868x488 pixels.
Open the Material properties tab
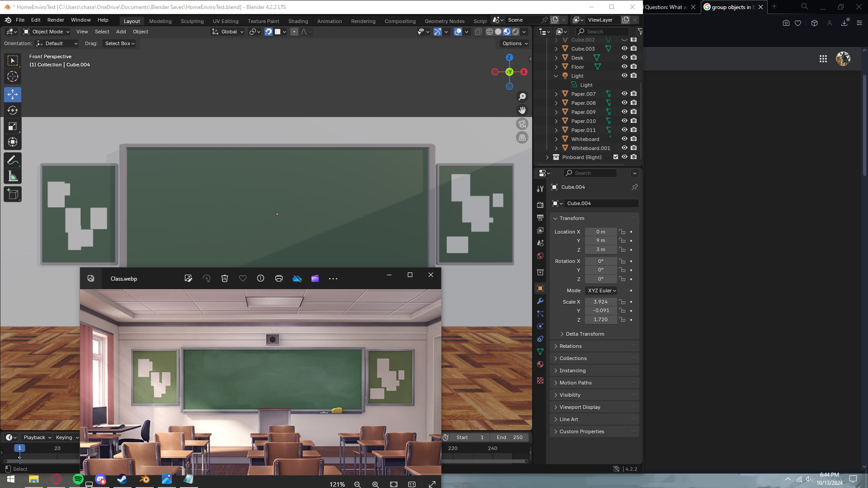point(540,364)
